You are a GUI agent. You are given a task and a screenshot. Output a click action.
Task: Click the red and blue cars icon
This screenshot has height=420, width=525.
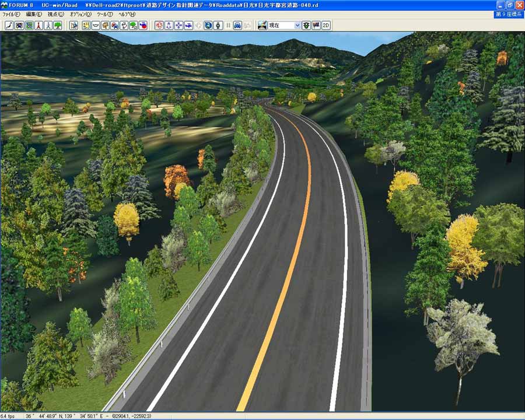tap(114, 26)
